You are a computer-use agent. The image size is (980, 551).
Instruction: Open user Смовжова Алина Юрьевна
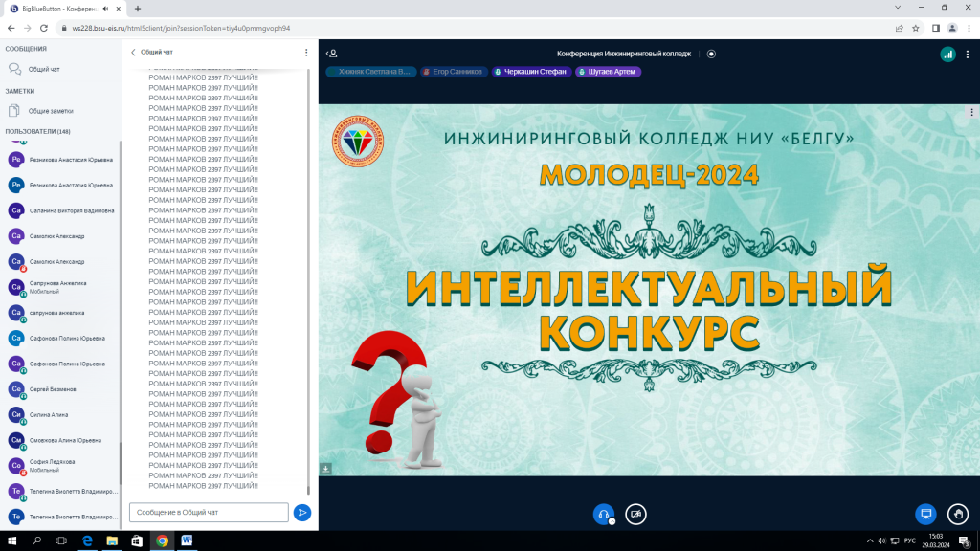(x=60, y=440)
